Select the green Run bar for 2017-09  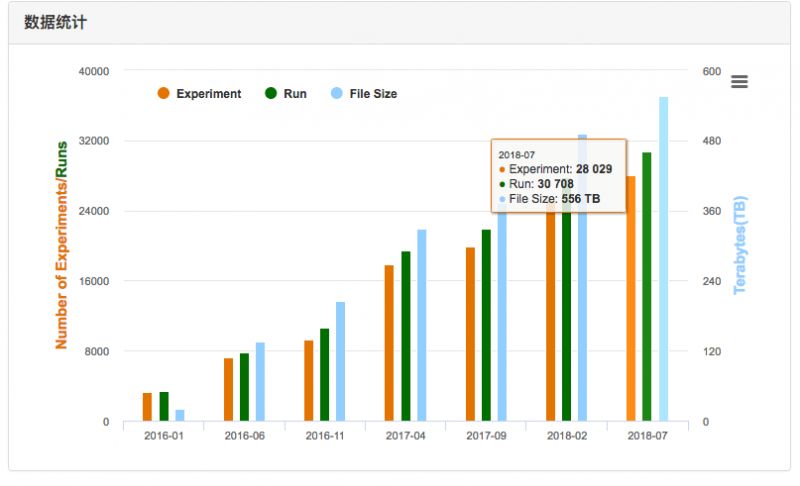pyautogui.click(x=486, y=325)
